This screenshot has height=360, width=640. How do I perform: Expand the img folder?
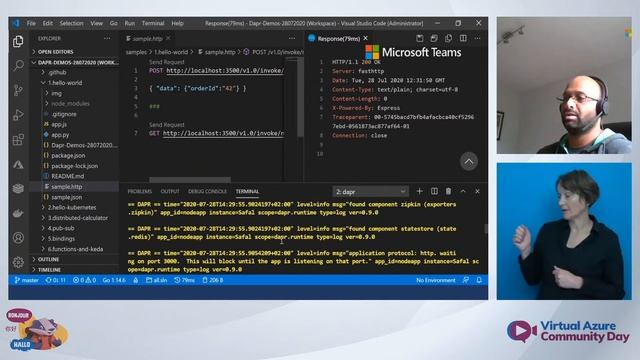click(56, 93)
